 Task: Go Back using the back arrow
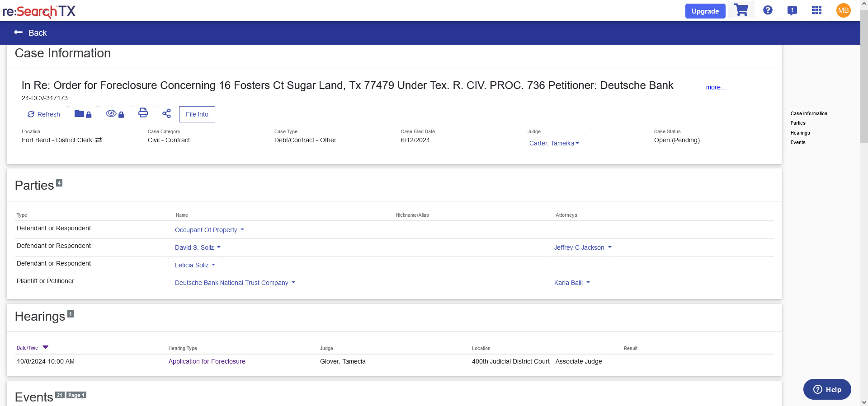tap(30, 33)
